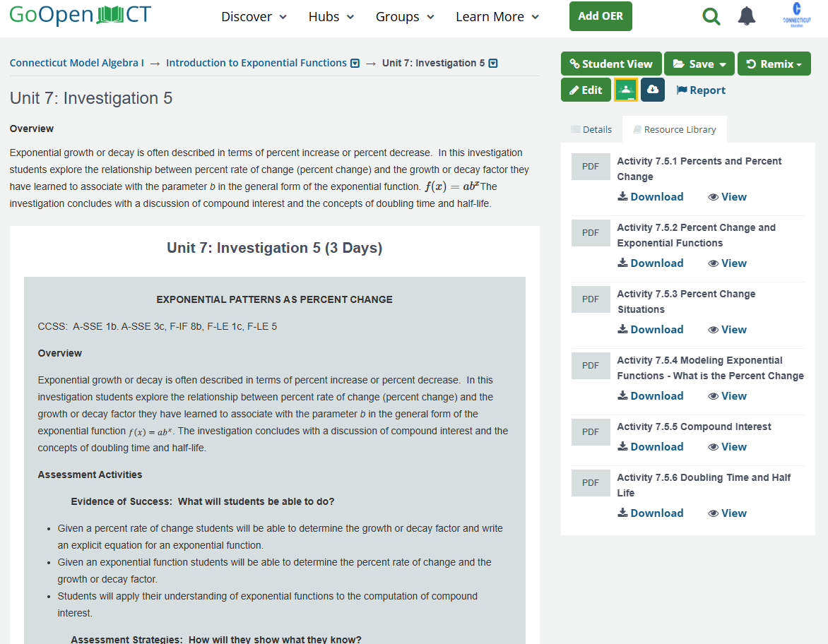Open Connecticut Model Algebra I breadcrumb link
Screen dimensions: 828x644
click(x=76, y=63)
